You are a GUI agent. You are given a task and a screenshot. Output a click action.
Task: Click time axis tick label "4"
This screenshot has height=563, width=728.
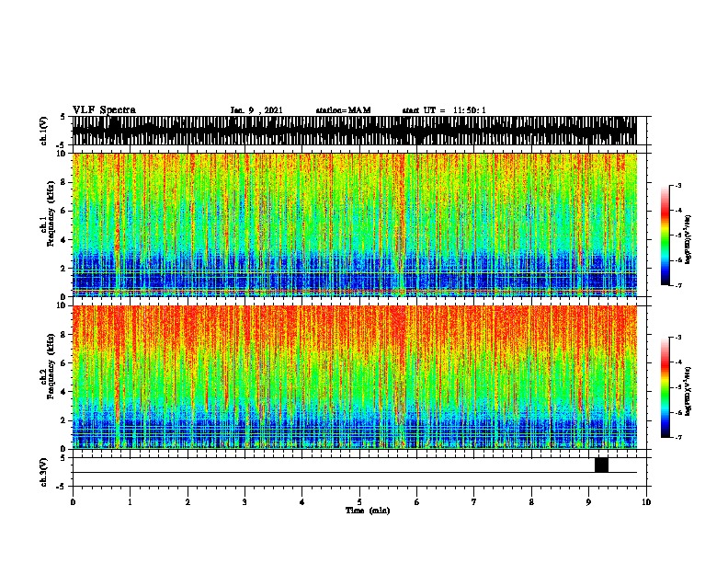[x=302, y=501]
